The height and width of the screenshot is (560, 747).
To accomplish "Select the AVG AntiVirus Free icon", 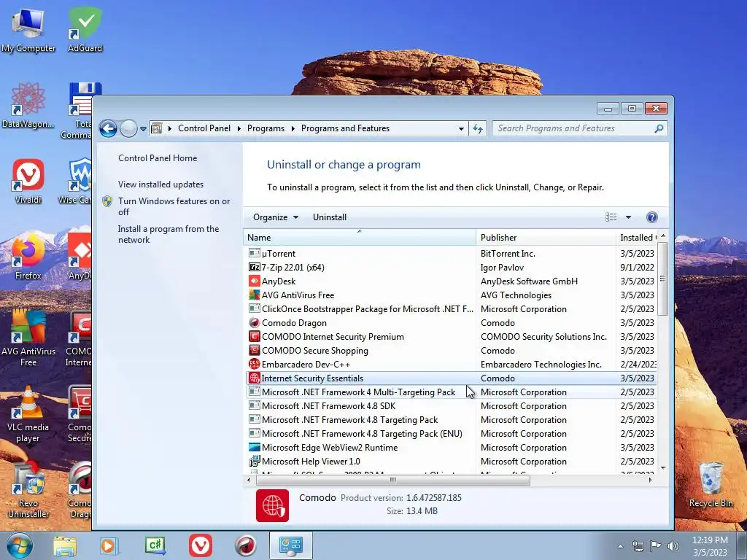I will click(x=255, y=295).
